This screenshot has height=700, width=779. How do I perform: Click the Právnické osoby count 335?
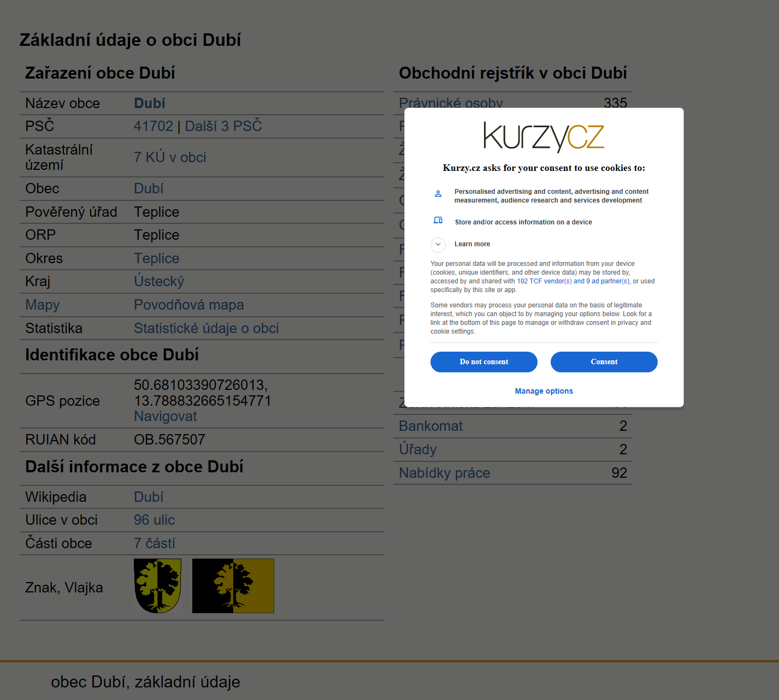click(x=616, y=103)
